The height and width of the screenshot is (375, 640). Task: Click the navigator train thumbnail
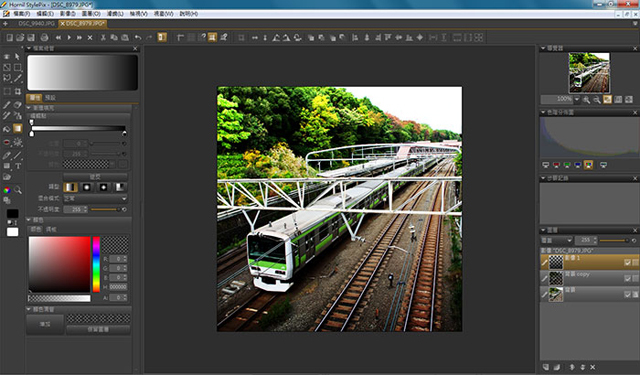pos(589,72)
